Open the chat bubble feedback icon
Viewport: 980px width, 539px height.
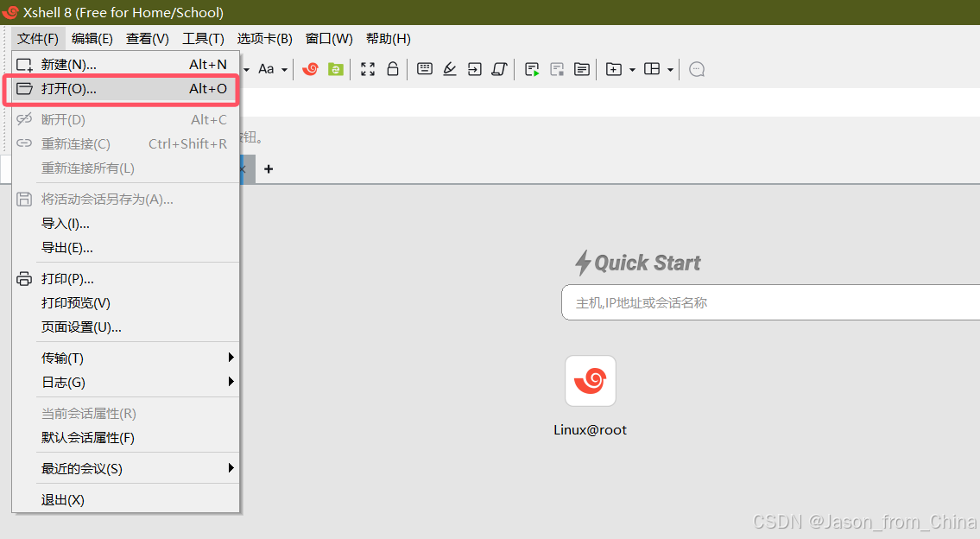[x=697, y=69]
